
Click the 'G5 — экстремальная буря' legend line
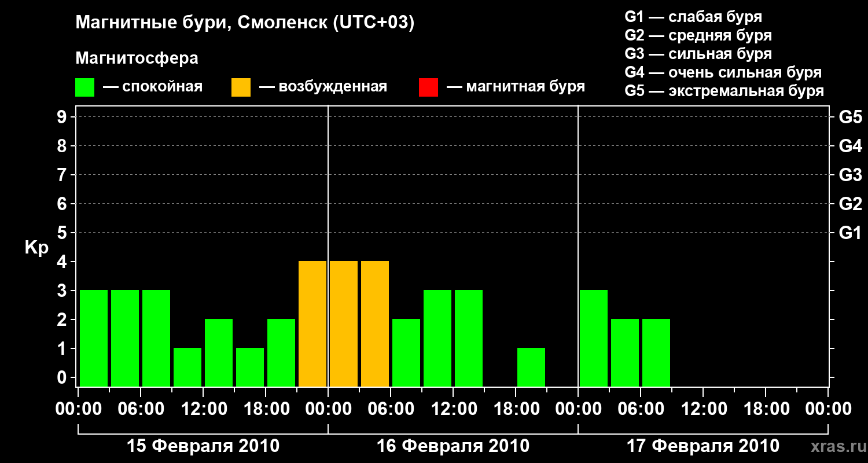[724, 91]
